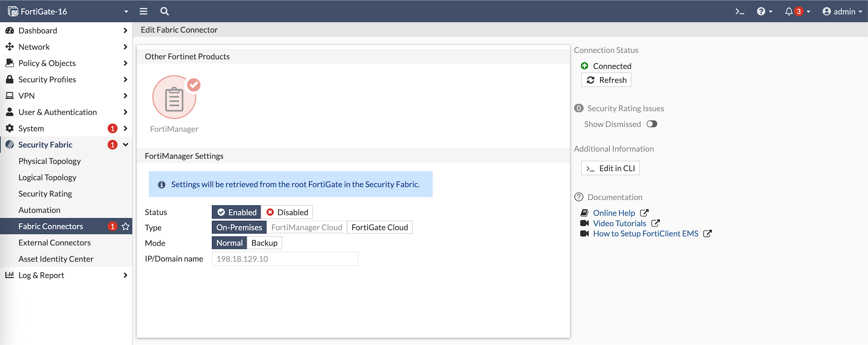
Task: Toggle the Show Dismissed switch
Action: click(651, 124)
